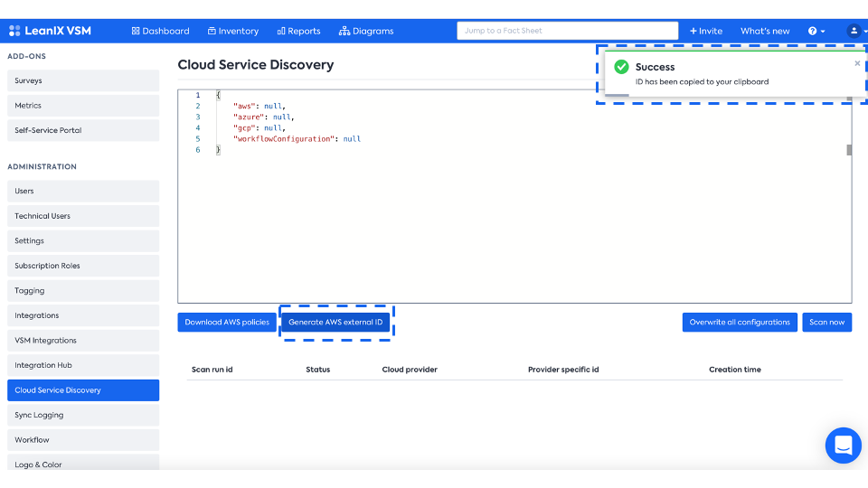Open Workflow administration page

83,440
